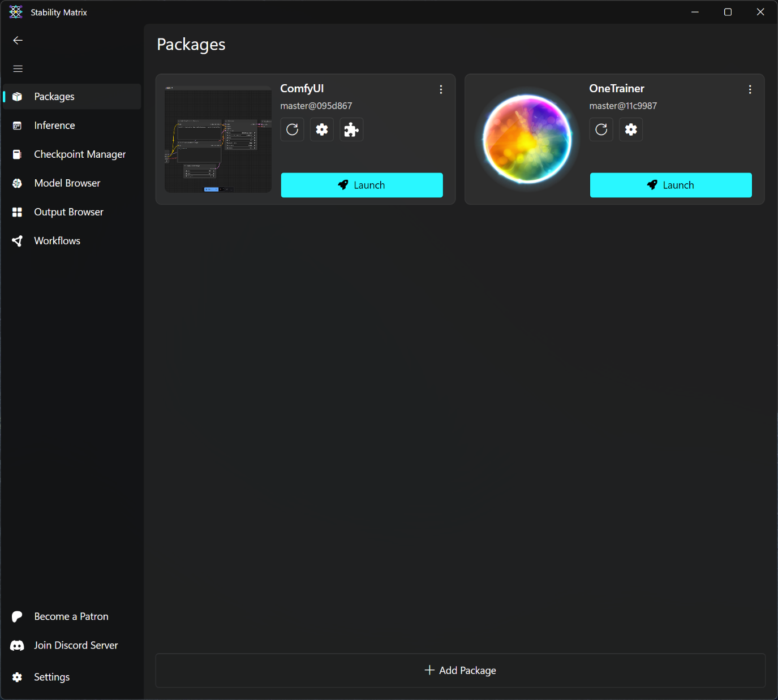Open Join Discord Server link
Image resolution: width=778 pixels, height=700 pixels.
[75, 645]
